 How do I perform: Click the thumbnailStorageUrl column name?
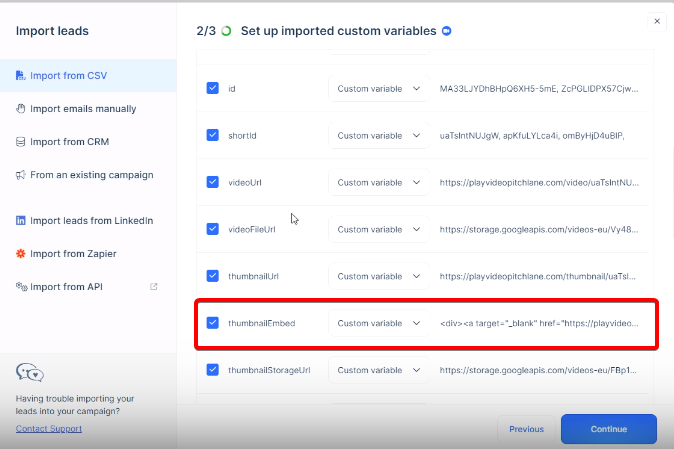(269, 370)
